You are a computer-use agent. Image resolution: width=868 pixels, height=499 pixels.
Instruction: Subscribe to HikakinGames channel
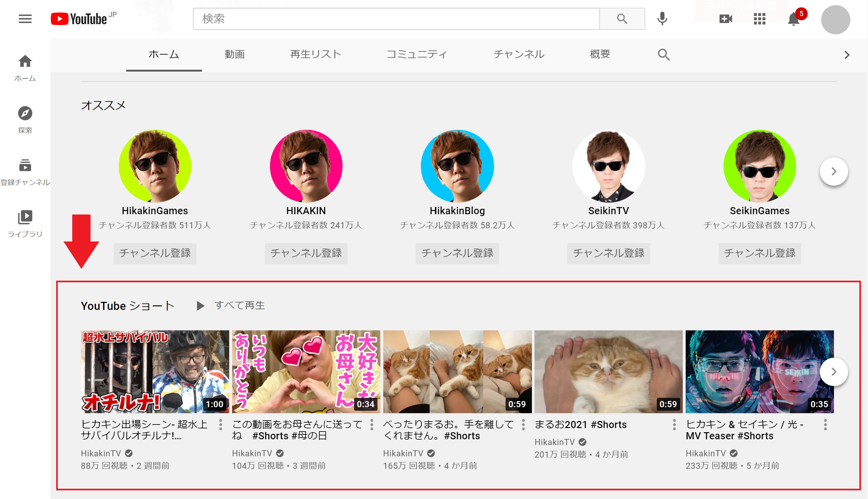click(x=155, y=253)
